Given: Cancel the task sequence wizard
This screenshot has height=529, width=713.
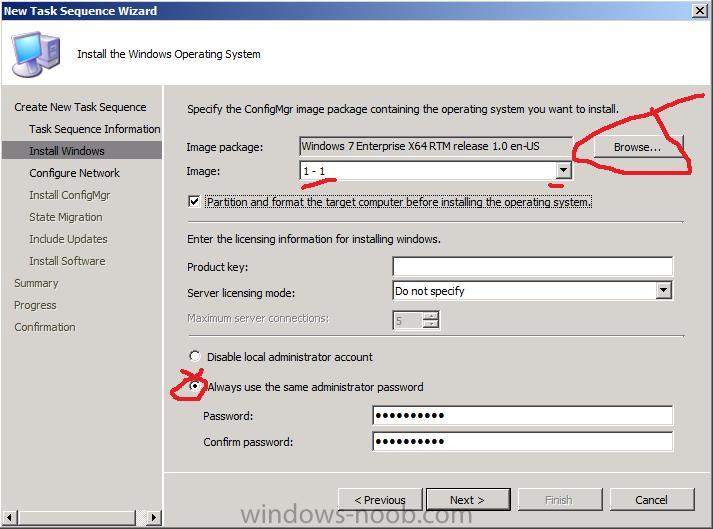Looking at the screenshot, I should [x=652, y=500].
